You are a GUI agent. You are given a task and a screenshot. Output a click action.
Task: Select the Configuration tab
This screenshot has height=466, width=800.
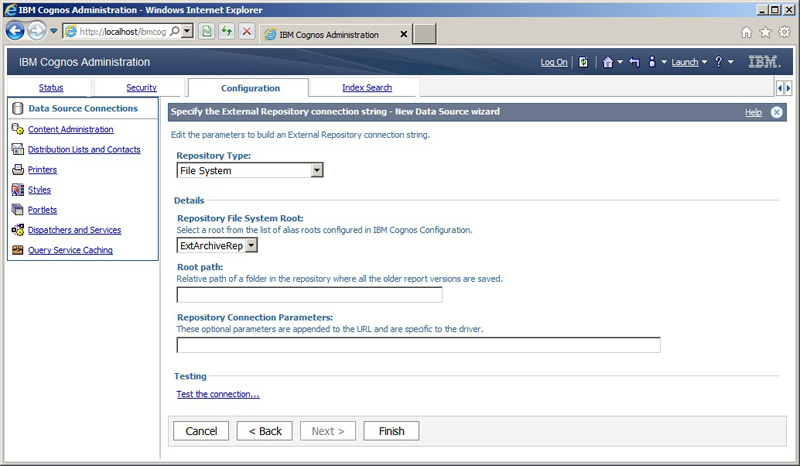pos(251,88)
